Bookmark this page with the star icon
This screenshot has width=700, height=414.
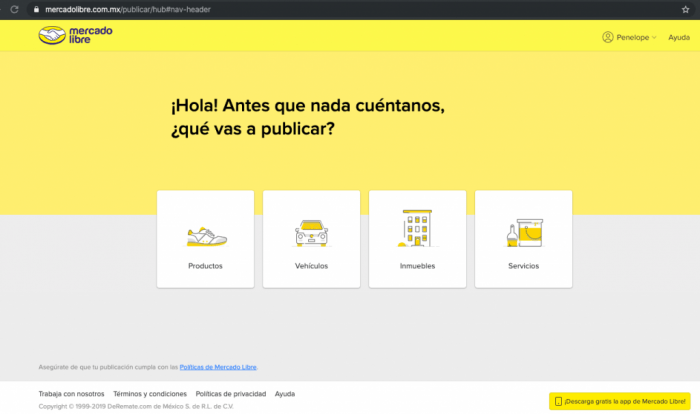point(685,9)
